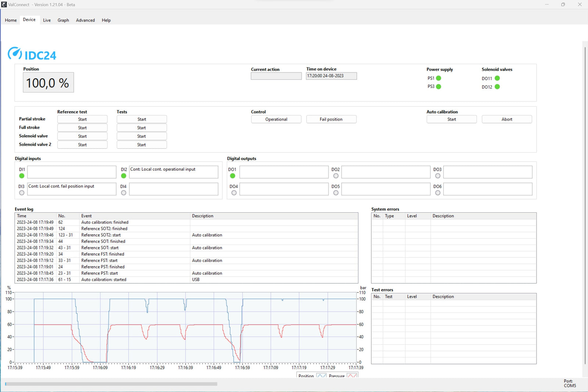This screenshot has width=588, height=392.
Task: Click the PS3 power supply status indicator
Action: [x=439, y=87]
